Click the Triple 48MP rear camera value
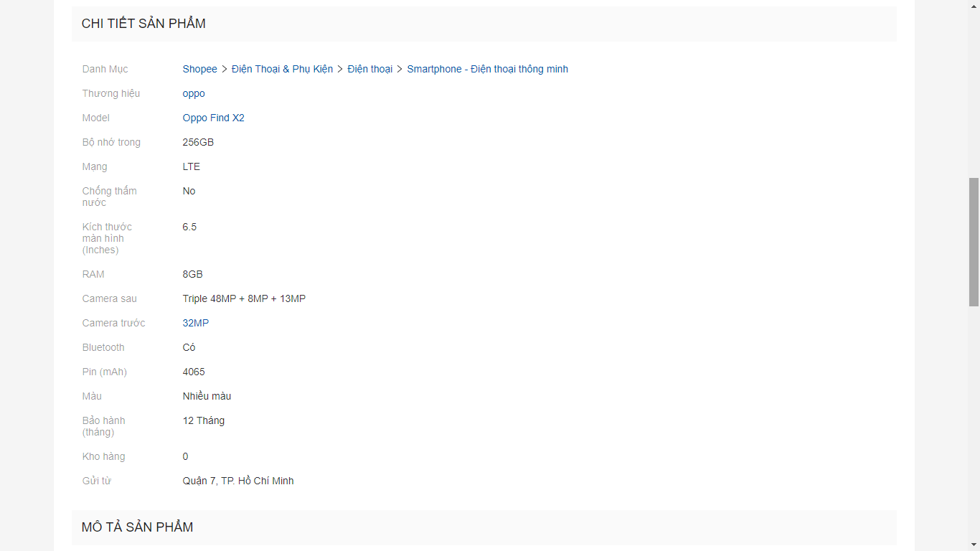Screen dimensions: 980x551 244,298
